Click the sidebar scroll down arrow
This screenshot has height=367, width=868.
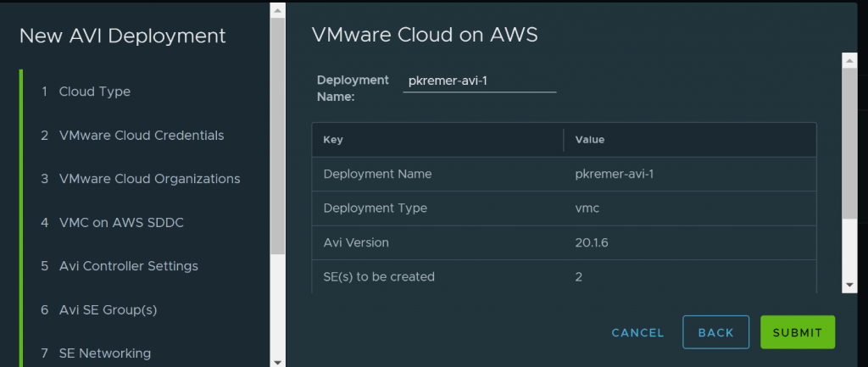coord(277,361)
